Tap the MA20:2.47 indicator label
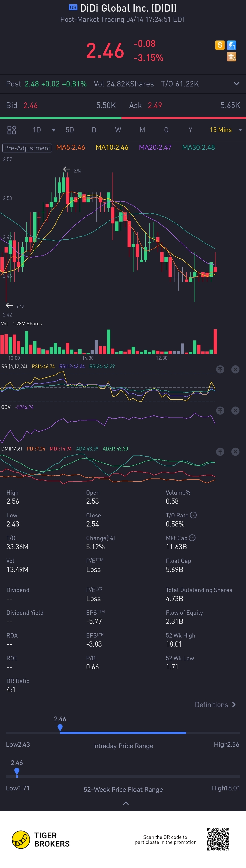This screenshot has width=246, height=868. [x=155, y=147]
